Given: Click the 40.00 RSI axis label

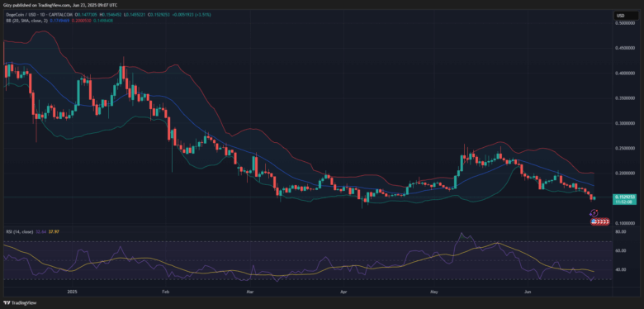Looking at the screenshot, I should click(621, 269).
